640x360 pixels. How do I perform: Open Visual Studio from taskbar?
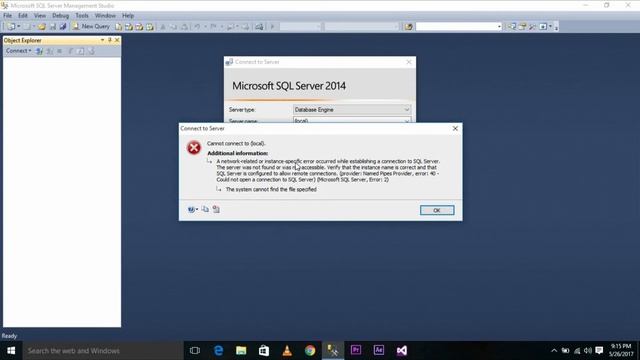[x=402, y=351]
